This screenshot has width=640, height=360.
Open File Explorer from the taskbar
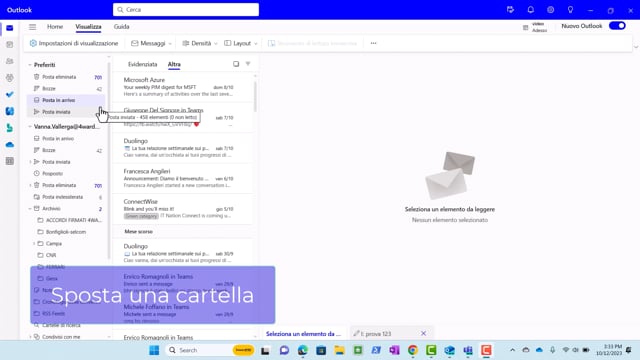click(x=339, y=350)
